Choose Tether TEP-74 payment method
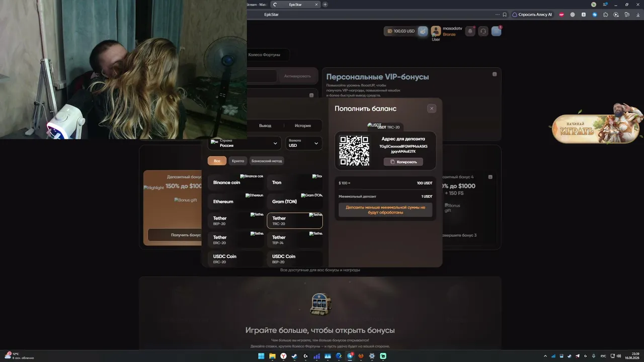The width and height of the screenshot is (644, 362). click(x=294, y=240)
